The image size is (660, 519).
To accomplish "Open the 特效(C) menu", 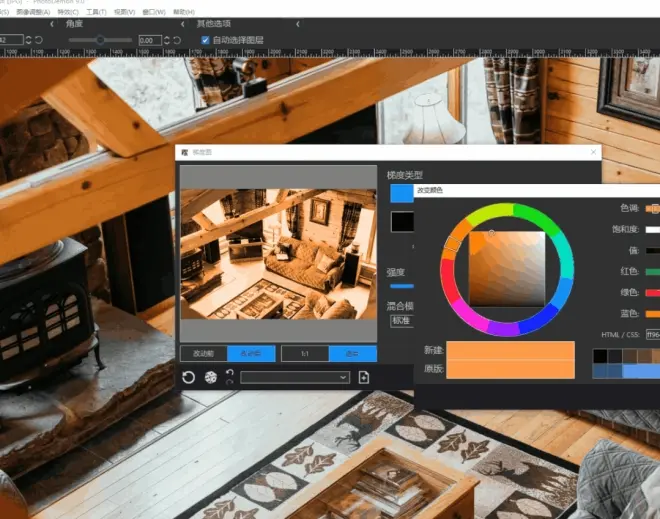I will pos(68,12).
